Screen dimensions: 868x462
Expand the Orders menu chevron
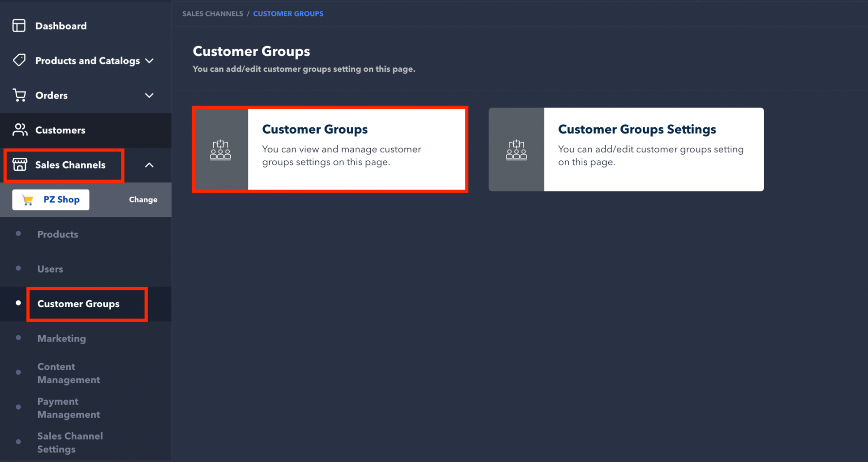click(149, 95)
